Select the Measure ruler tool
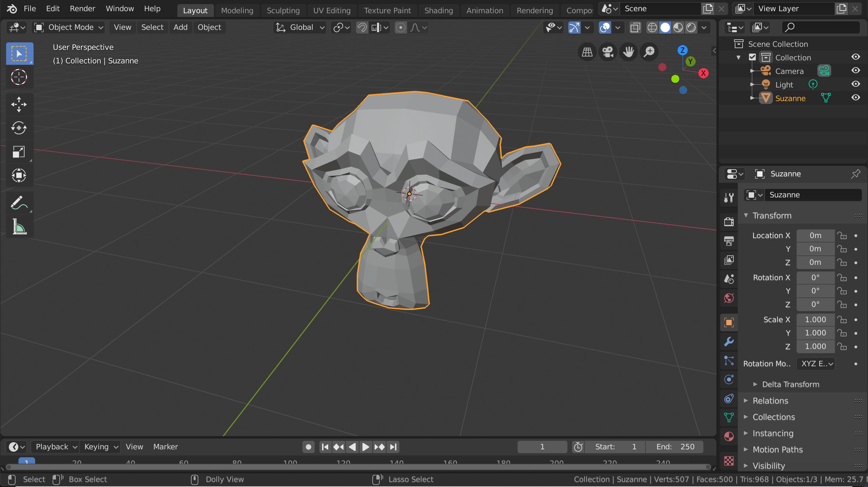The image size is (868, 487). pos(19,227)
